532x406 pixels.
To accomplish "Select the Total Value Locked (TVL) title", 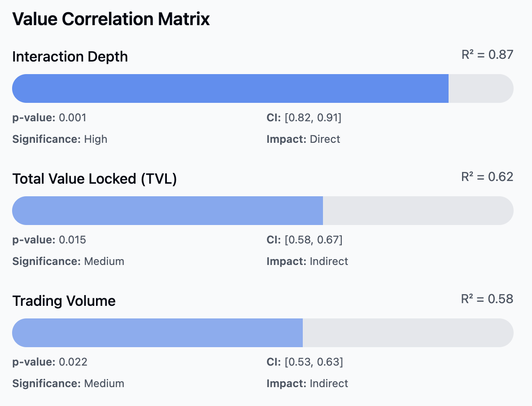I will pyautogui.click(x=95, y=179).
